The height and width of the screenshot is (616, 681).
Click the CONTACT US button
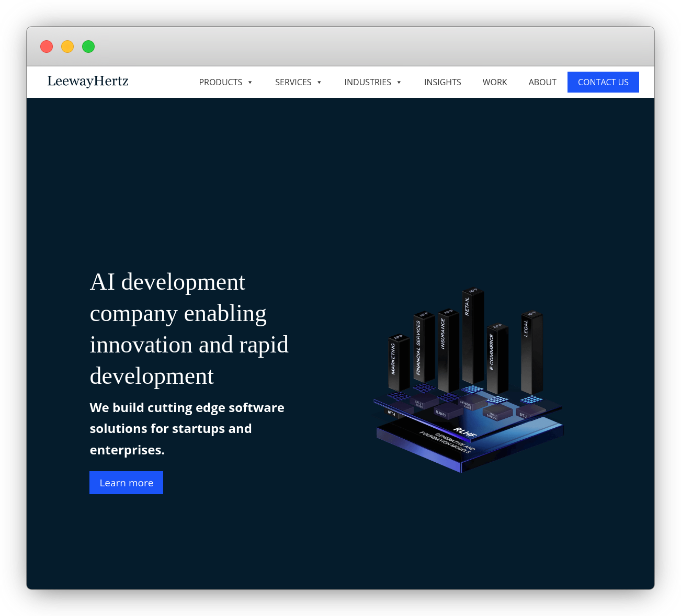click(603, 82)
